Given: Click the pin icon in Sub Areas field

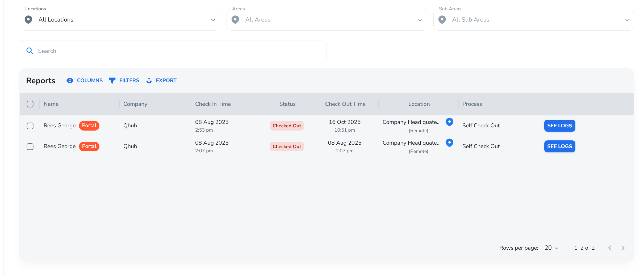Looking at the screenshot, I should 442,20.
